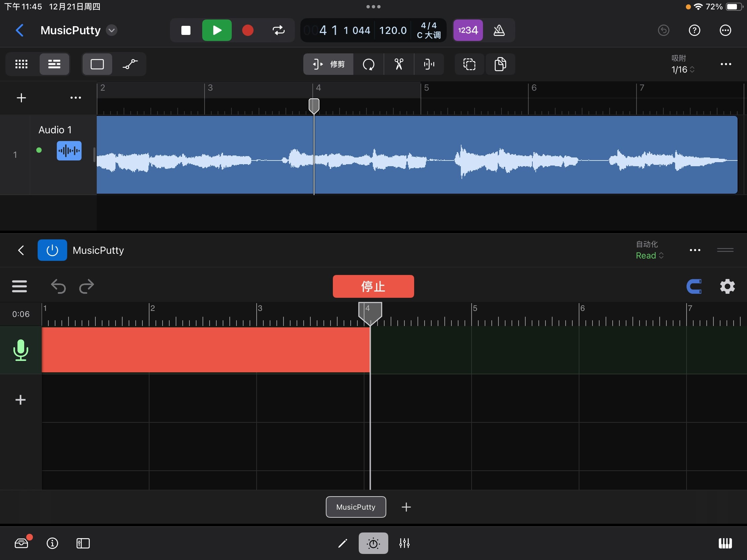747x560 pixels.
Task: Open the MusicPutty hamburger menu
Action: [x=19, y=286]
